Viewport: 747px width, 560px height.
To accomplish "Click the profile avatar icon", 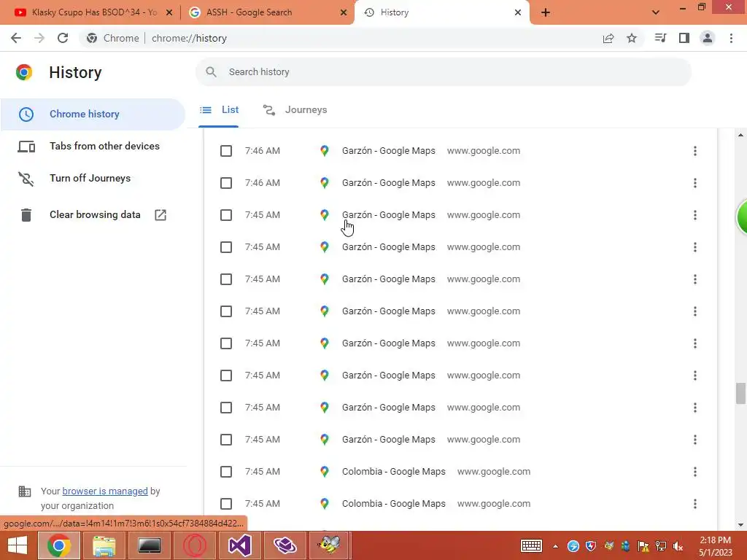I will pos(708,38).
